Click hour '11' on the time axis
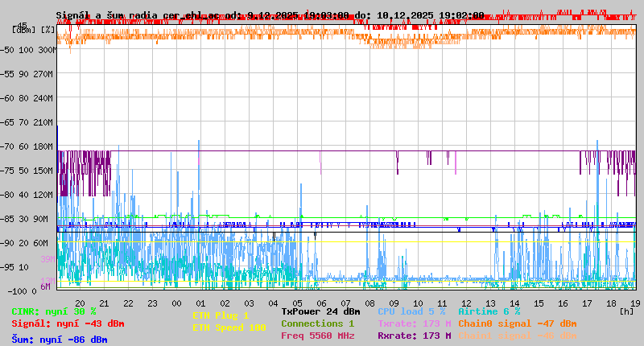644x346 pixels. (442, 303)
